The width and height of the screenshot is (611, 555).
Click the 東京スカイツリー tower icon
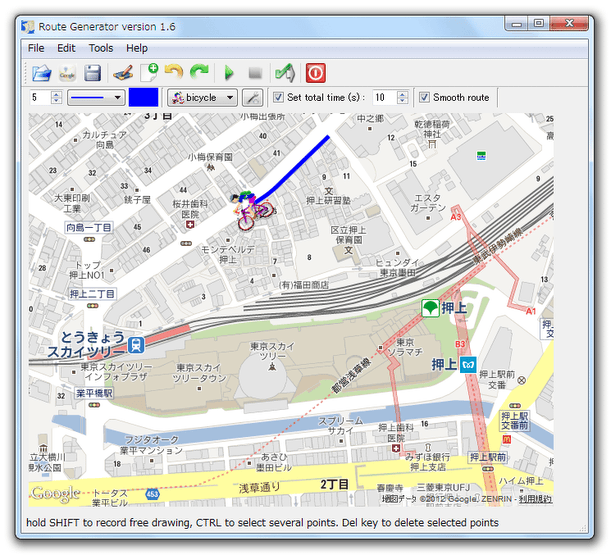point(272,366)
